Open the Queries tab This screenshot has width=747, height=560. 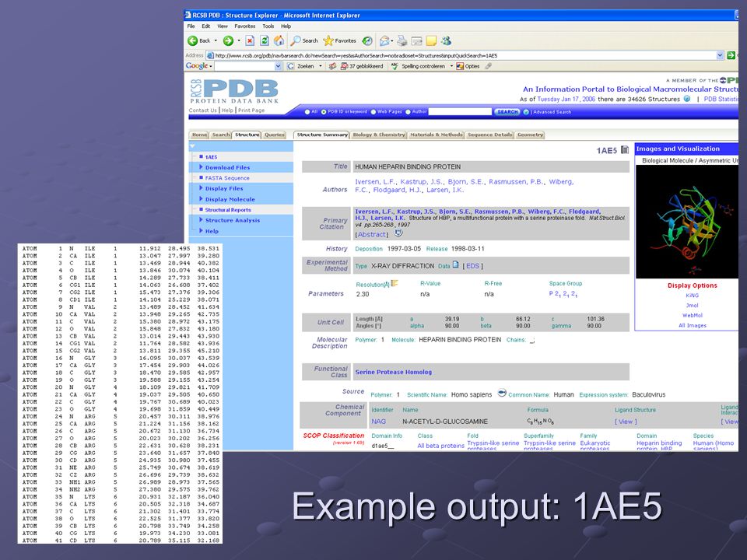point(275,135)
